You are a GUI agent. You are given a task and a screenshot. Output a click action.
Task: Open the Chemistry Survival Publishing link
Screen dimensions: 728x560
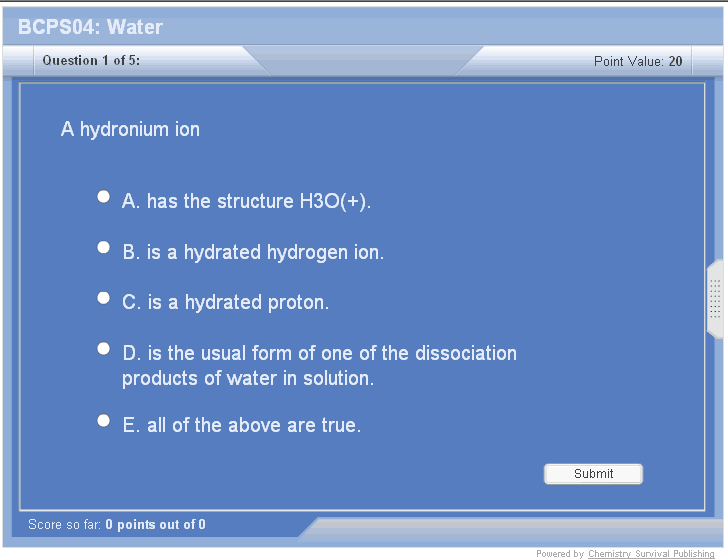[x=651, y=554]
